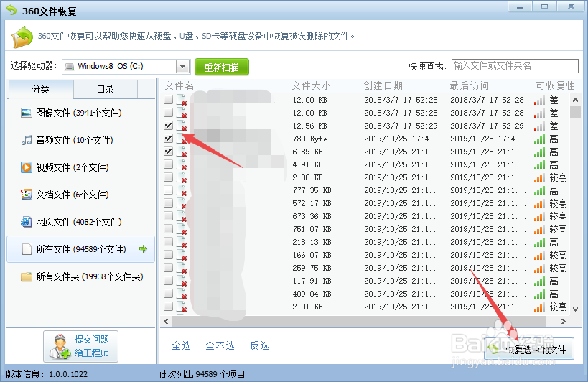Viewport: 588px width, 382px height.
Task: Click the 重新扫描 rescan button
Action: [x=222, y=67]
